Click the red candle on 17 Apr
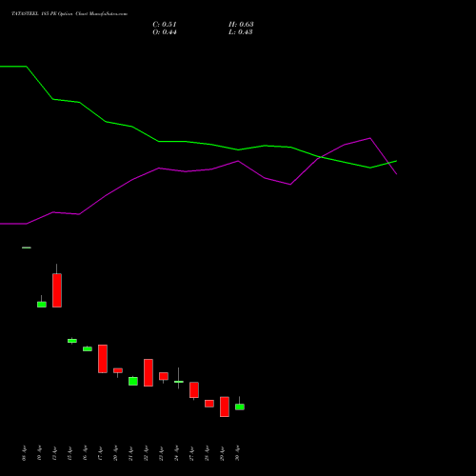The width and height of the screenshot is (476, 476). click(x=103, y=359)
